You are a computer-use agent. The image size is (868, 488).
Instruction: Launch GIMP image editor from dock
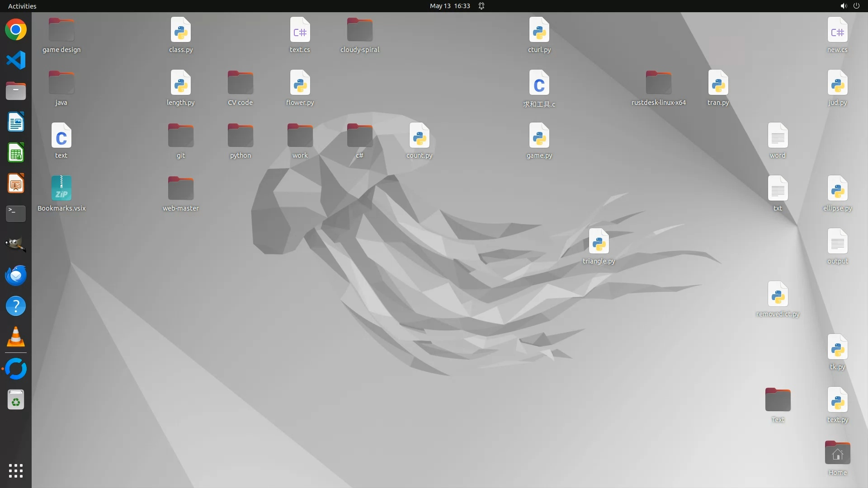coord(16,244)
